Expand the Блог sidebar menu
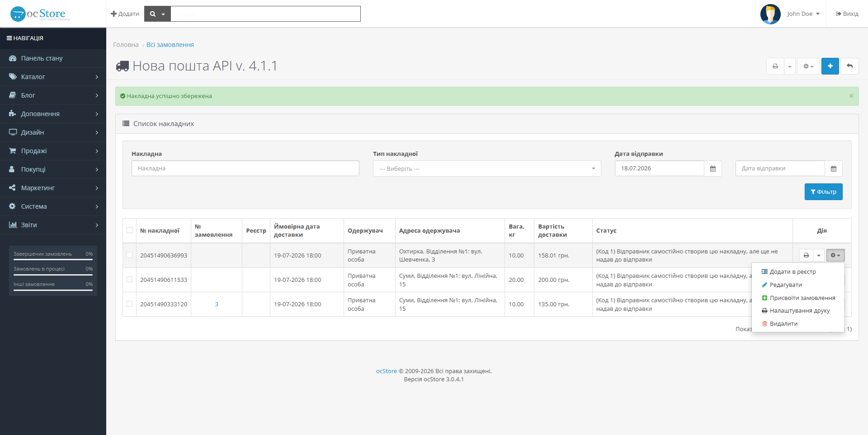Viewport: 868px width, 435px height. point(53,95)
